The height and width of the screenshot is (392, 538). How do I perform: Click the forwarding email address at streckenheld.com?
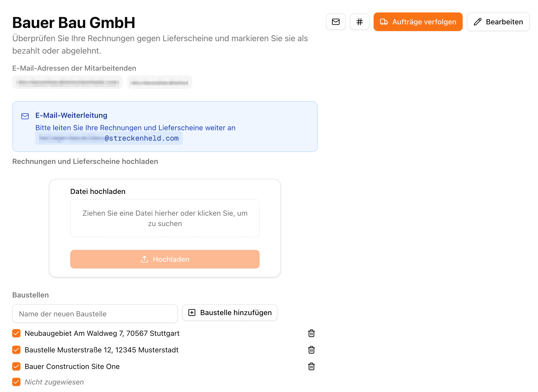coord(109,138)
